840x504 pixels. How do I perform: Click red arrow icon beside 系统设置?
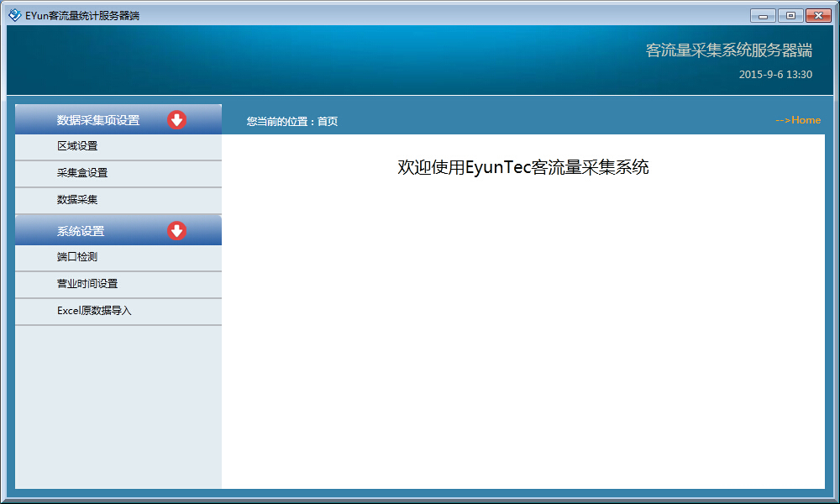tap(176, 231)
